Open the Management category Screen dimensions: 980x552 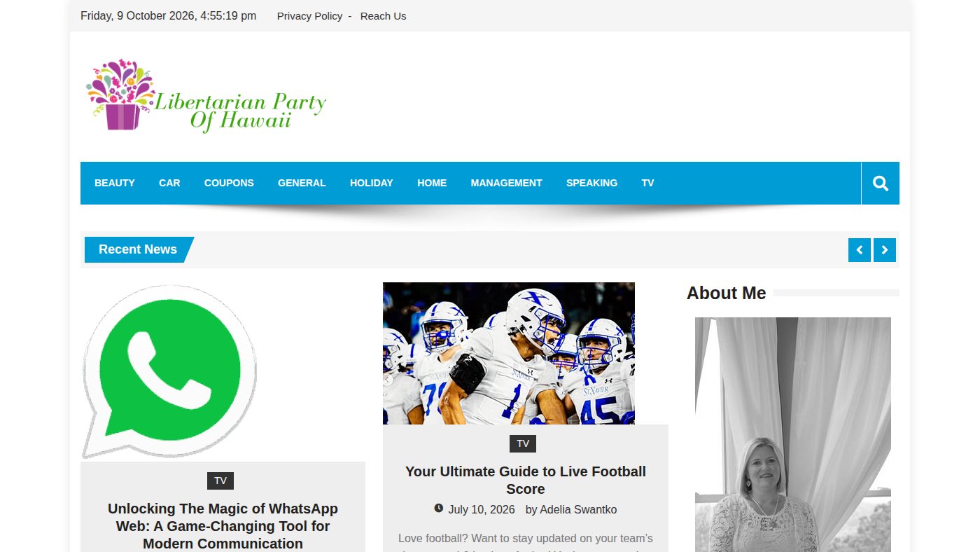[507, 183]
